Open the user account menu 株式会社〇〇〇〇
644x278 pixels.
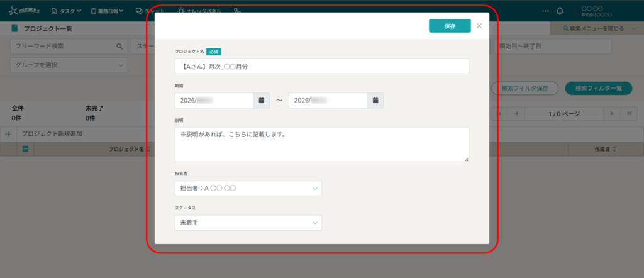592,11
